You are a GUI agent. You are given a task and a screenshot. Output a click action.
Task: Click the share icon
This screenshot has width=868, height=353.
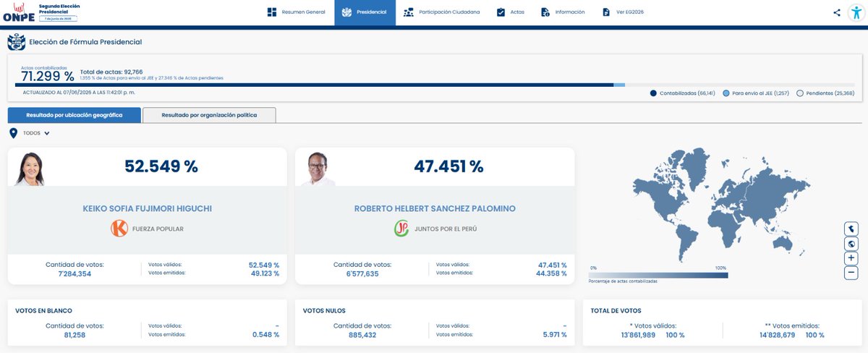point(837,12)
